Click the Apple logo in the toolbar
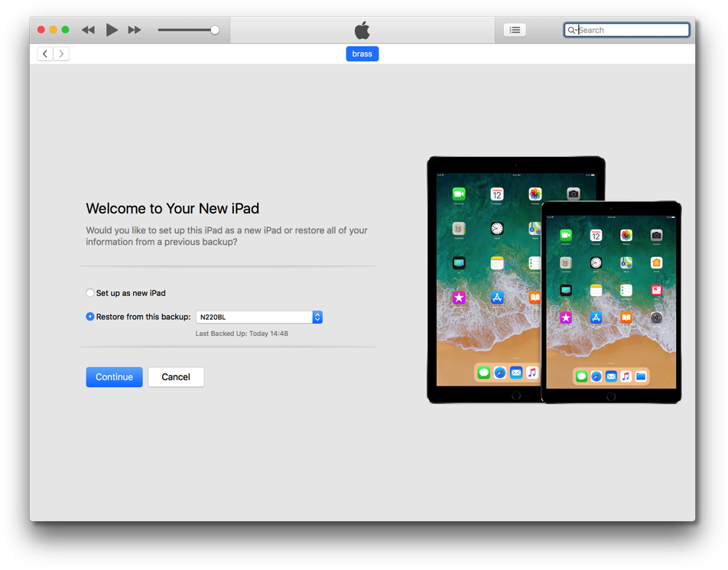The width and height of the screenshot is (728, 570). click(x=362, y=30)
